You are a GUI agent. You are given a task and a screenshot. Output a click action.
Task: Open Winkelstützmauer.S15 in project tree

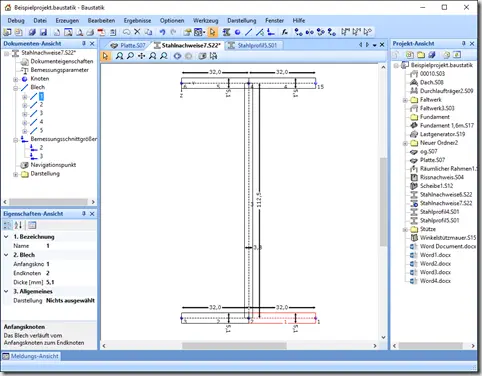(448, 238)
